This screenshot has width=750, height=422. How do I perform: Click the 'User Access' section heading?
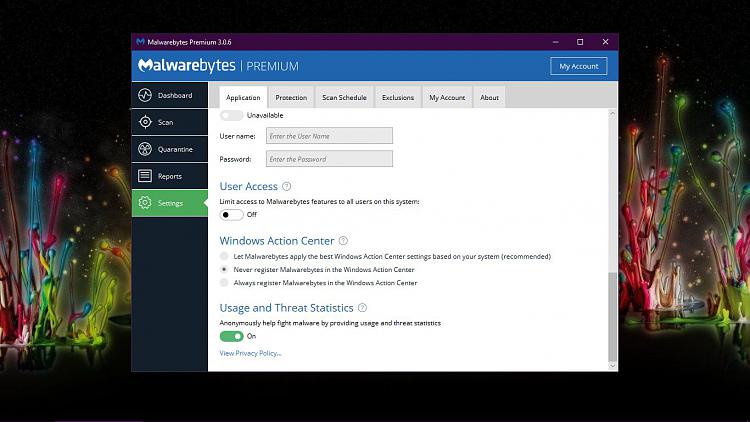[249, 186]
